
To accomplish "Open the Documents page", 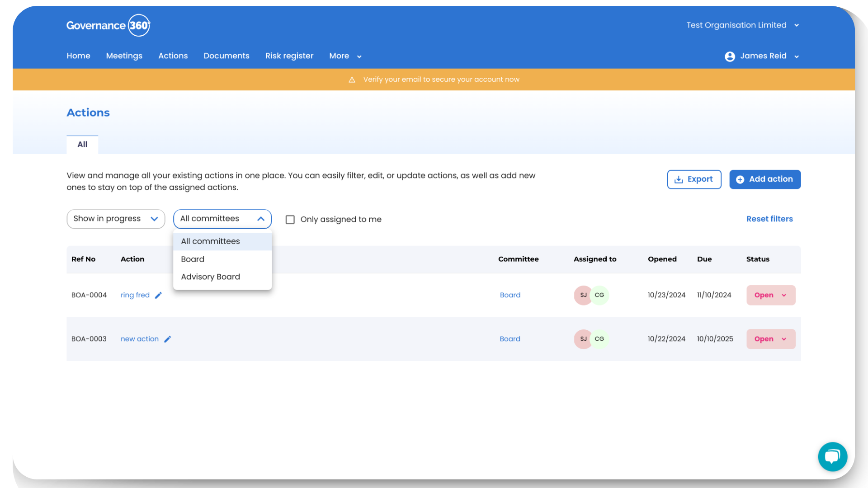I will (x=226, y=56).
